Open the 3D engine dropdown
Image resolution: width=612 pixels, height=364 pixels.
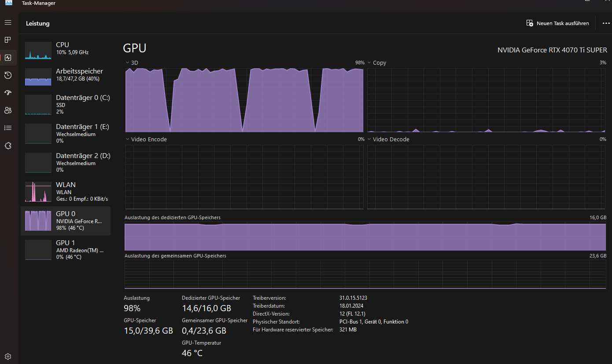click(132, 63)
